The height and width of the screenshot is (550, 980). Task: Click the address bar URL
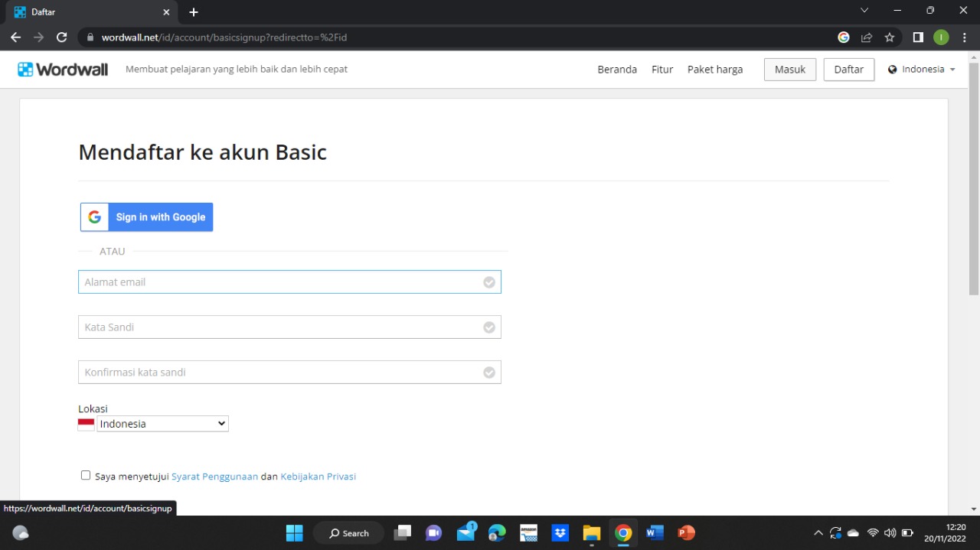(x=224, y=37)
